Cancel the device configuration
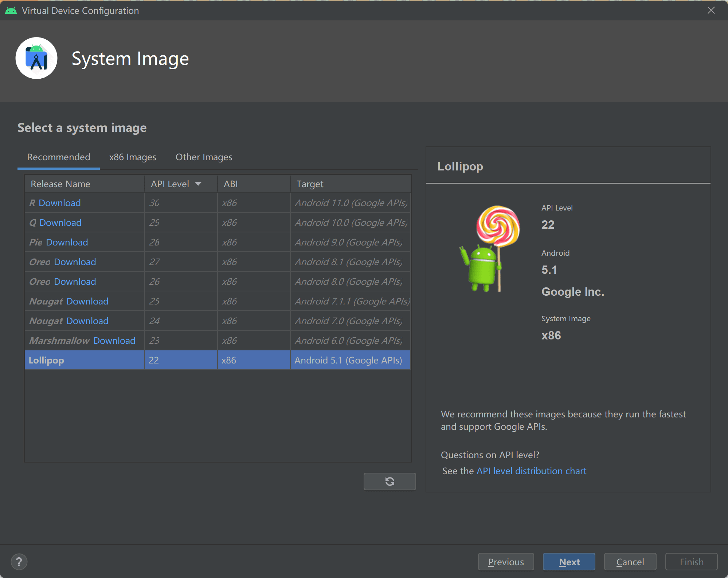This screenshot has width=728, height=578. pos(630,562)
